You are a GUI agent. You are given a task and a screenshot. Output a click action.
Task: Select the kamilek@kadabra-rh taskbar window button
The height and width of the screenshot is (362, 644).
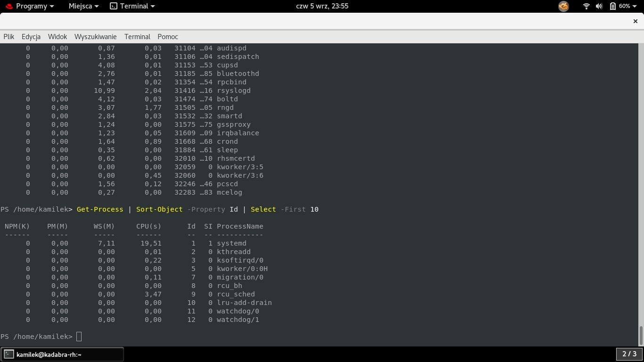pos(62,354)
